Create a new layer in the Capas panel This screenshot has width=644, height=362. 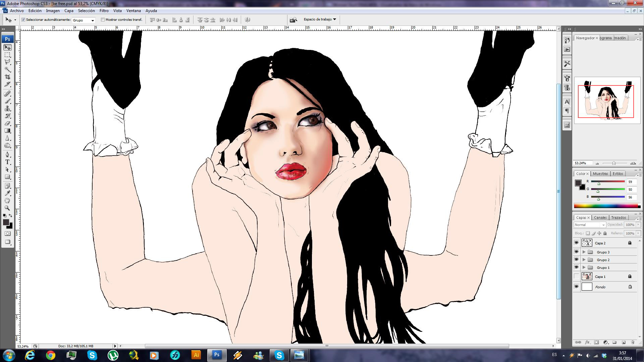624,342
